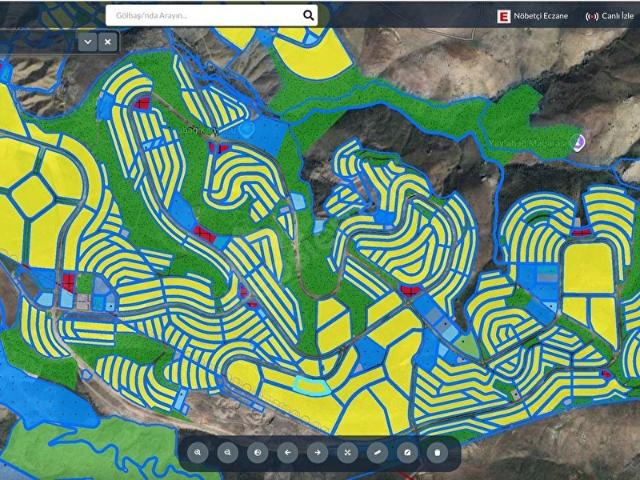Click the cyan highlighted parcel at bottom
The width and height of the screenshot is (640, 480).
click(x=312, y=387)
